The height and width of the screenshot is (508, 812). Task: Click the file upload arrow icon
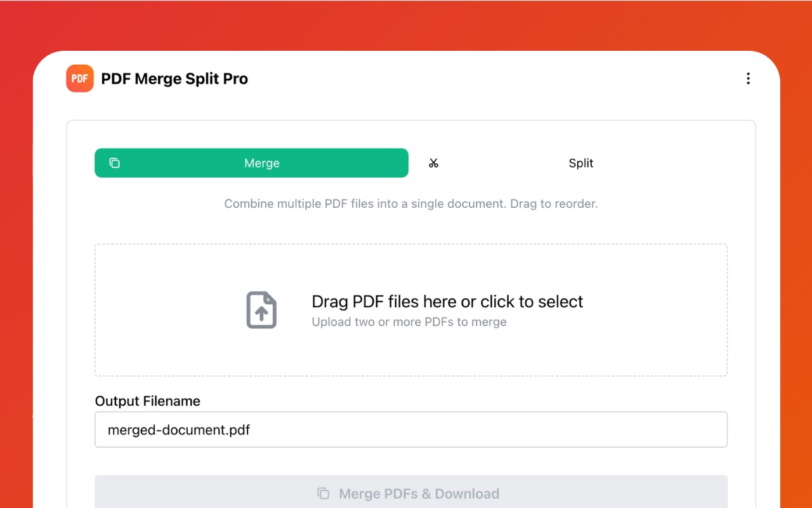[x=261, y=310]
